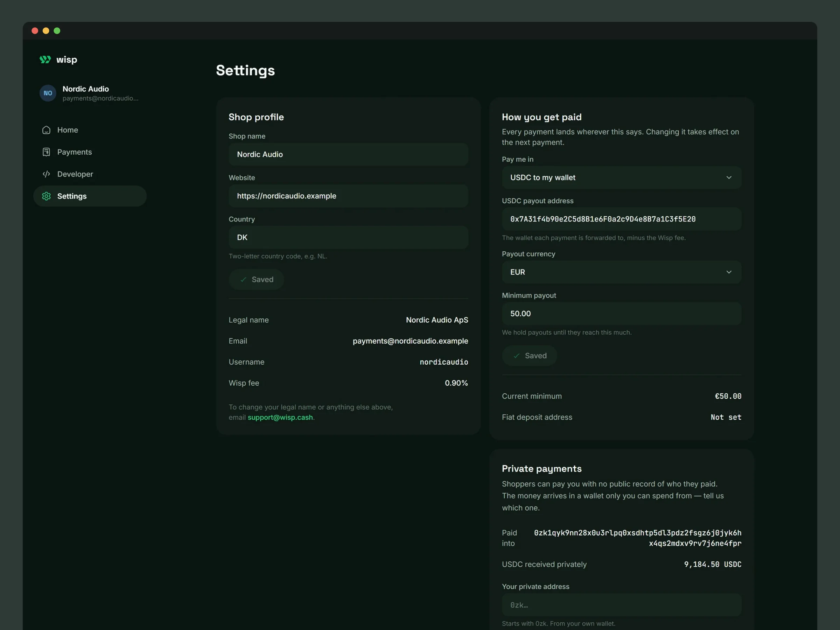Click Saved button under Minimum payout

pos(529,356)
